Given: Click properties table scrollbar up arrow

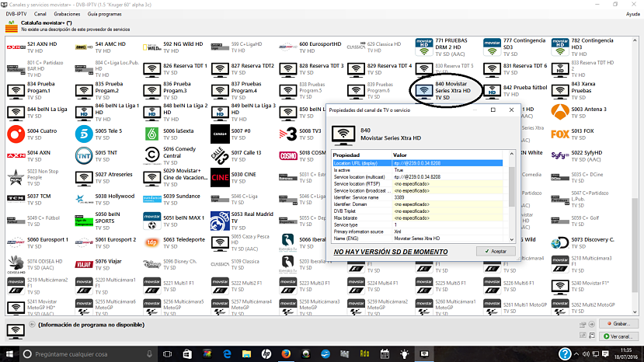Looking at the screenshot, I should (512, 154).
